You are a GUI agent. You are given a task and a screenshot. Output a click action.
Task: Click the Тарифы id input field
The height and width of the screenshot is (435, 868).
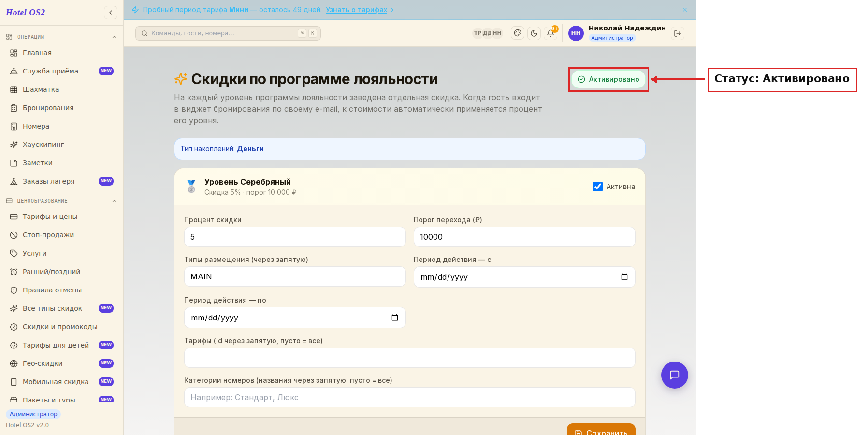pos(410,358)
